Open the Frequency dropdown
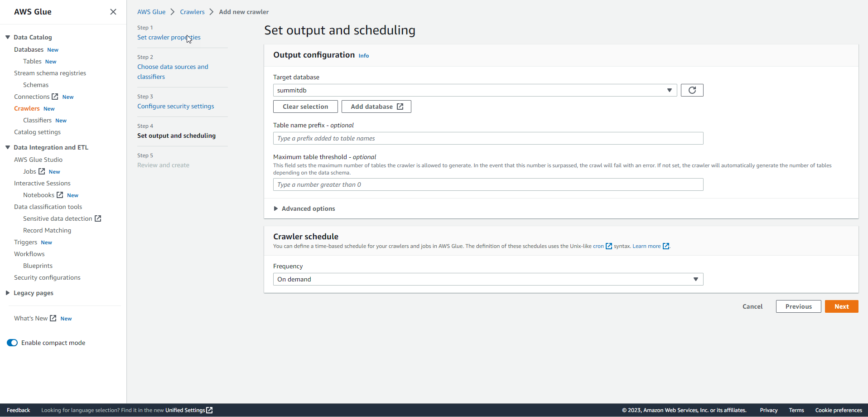868x417 pixels. coord(488,279)
